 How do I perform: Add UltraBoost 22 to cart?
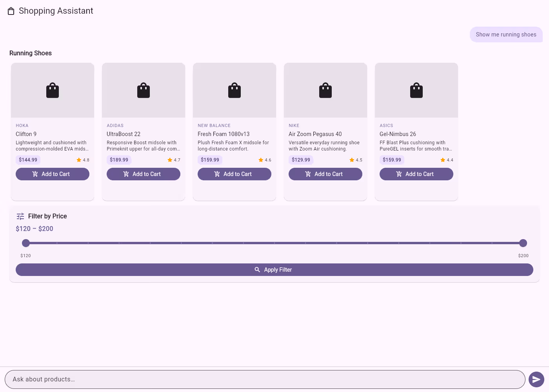click(x=144, y=174)
